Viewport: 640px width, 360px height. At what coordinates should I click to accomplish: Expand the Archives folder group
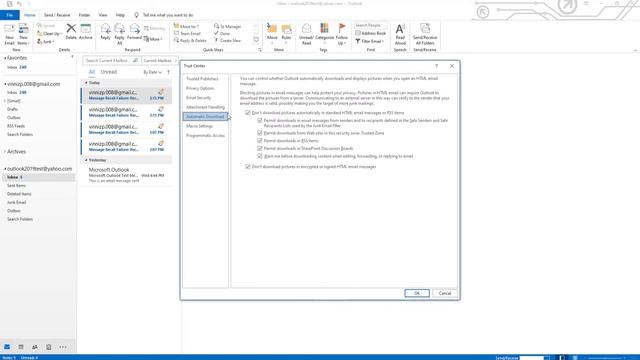pos(5,152)
